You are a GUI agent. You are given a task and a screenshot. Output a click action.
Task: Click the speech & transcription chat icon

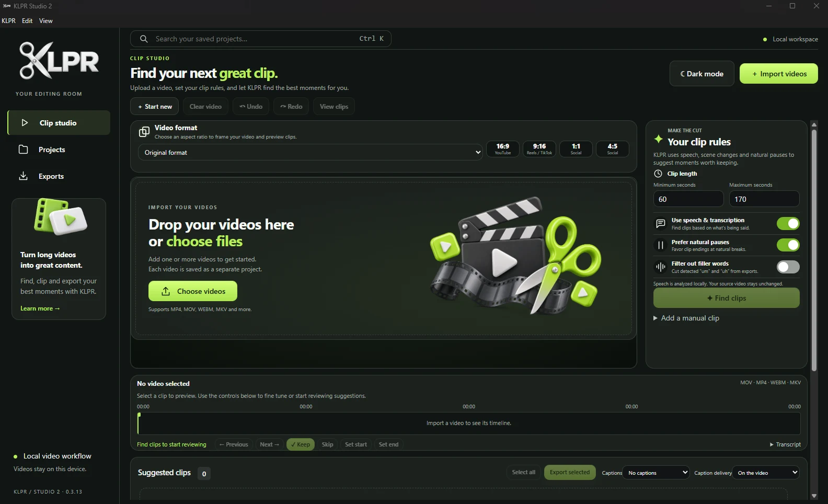pos(661,224)
